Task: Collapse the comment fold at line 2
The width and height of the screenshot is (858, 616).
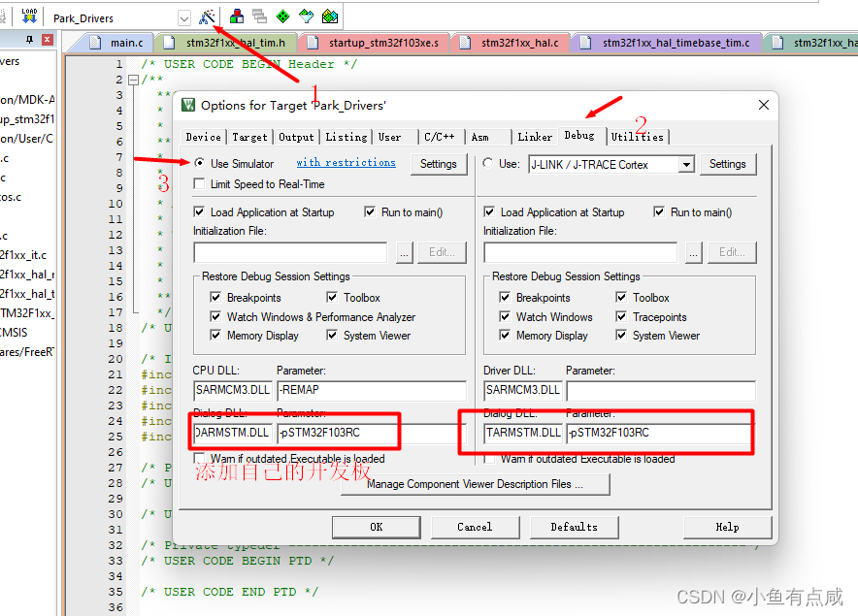Action: tap(134, 81)
